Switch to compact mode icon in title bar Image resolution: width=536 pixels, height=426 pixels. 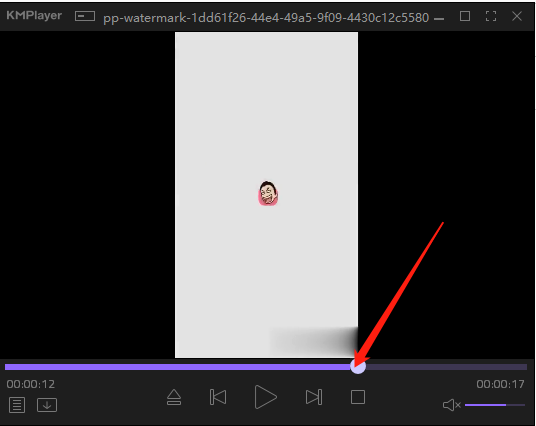tap(85, 16)
